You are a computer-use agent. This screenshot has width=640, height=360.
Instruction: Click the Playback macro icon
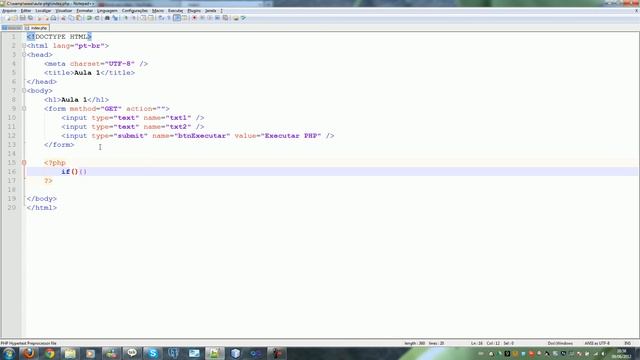pos(210,18)
